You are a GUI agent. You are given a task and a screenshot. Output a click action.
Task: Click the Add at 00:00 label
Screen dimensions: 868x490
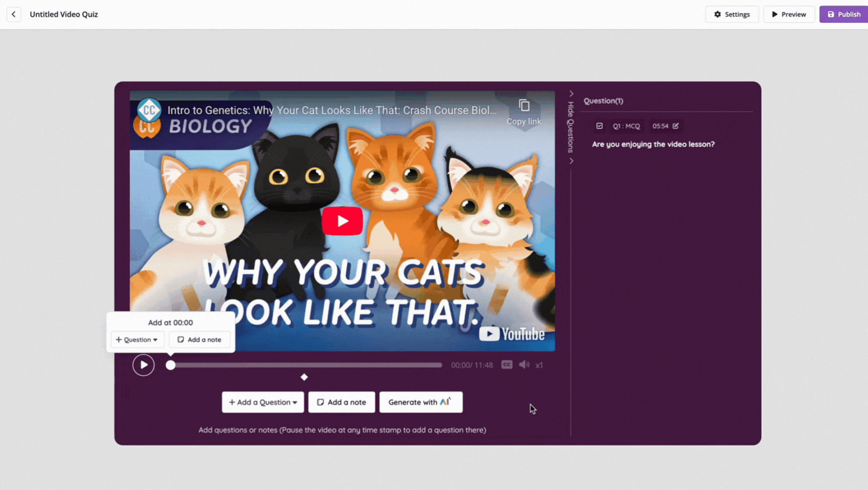170,323
